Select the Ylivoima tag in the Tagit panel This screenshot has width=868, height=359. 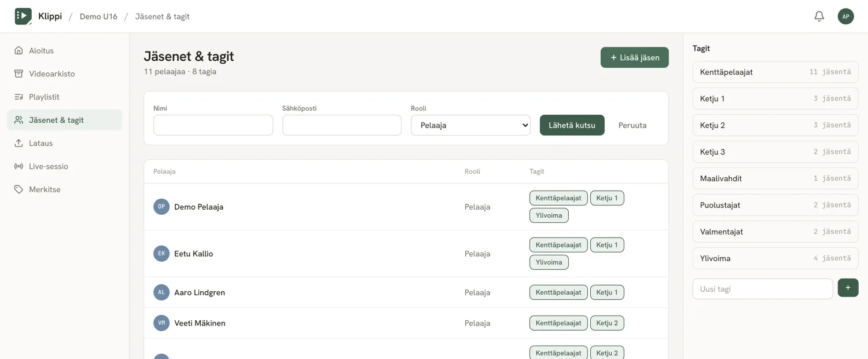coord(775,258)
